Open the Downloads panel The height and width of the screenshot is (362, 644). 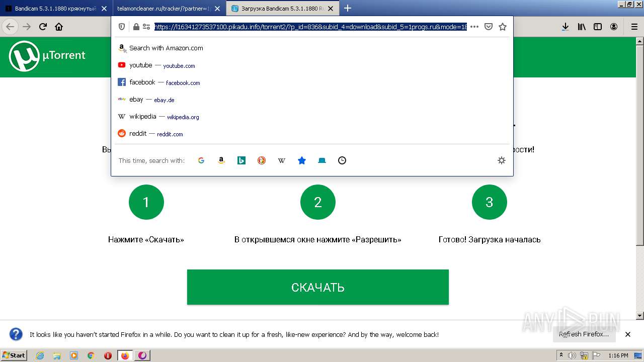(566, 27)
